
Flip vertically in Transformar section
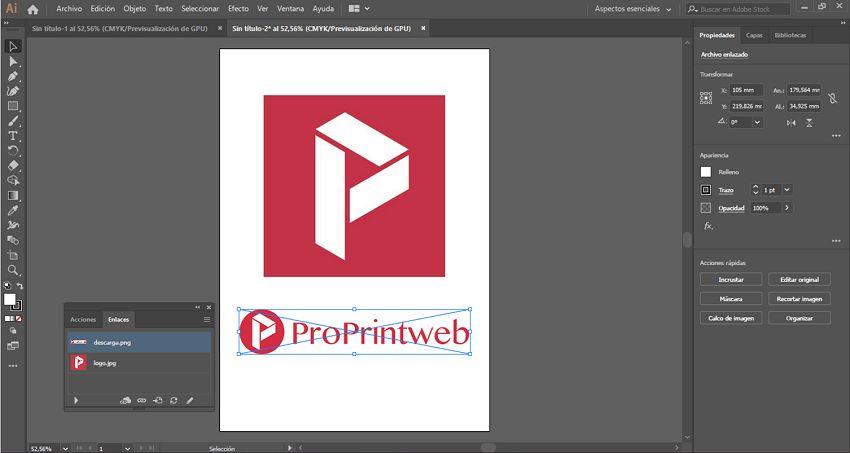coord(809,123)
